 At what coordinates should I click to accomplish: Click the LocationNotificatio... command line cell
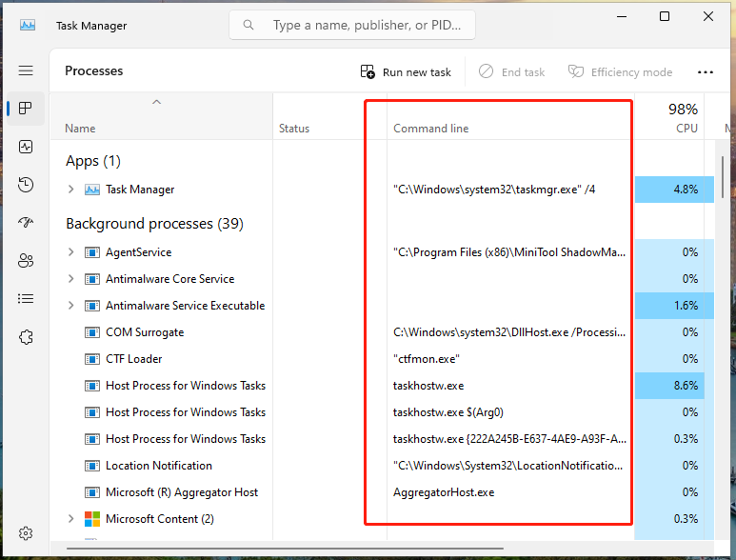click(507, 466)
